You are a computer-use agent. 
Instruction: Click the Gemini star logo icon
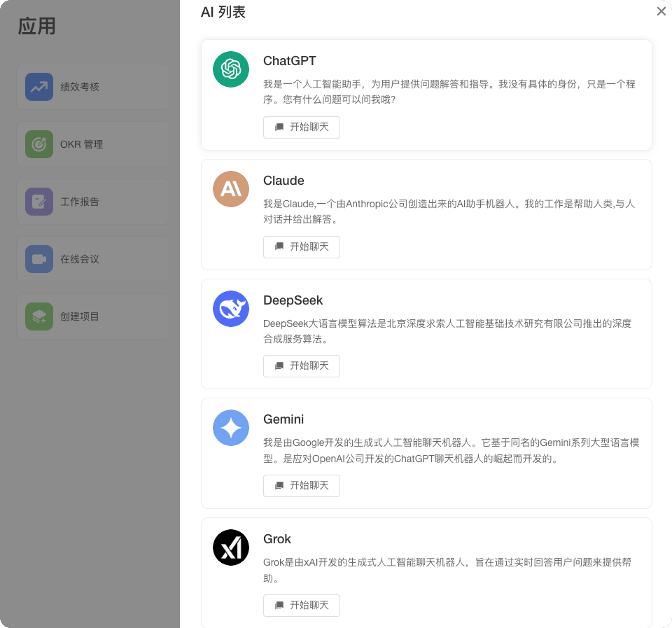pyautogui.click(x=231, y=428)
